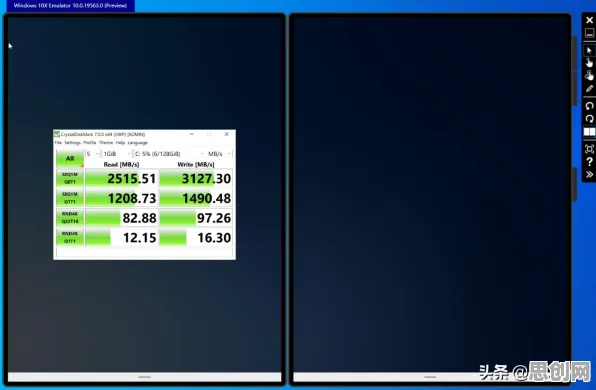Image resolution: width=596 pixels, height=390 pixels.
Task: Open the drive dropdown showing C: 5%
Action: click(169, 154)
